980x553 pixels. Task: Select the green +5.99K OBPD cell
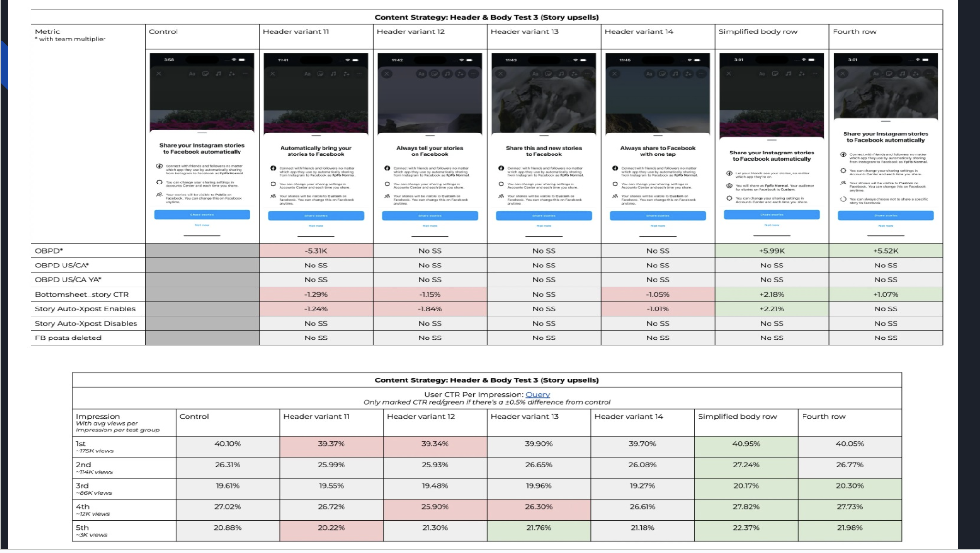[x=771, y=251]
